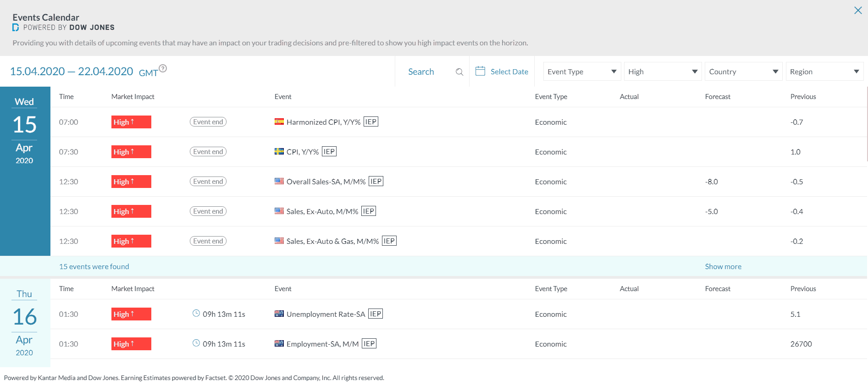Viewport: 868px width, 386px height.
Task: Click previous value 5.1
Action: 796,314
